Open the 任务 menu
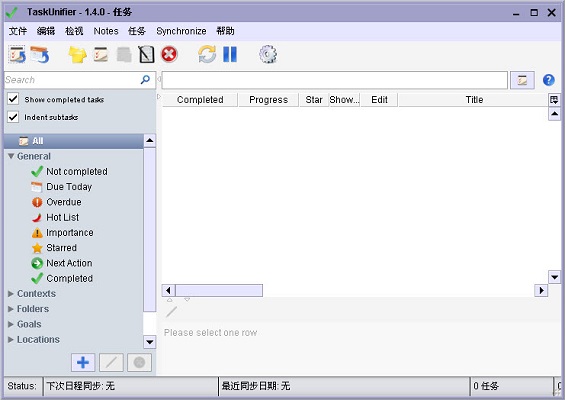Viewport: 565px width, 400px height. point(137,31)
